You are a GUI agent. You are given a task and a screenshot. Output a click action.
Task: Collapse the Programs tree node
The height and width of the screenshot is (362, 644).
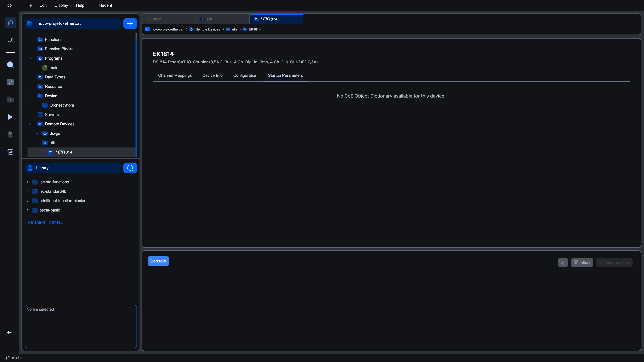click(x=31, y=58)
